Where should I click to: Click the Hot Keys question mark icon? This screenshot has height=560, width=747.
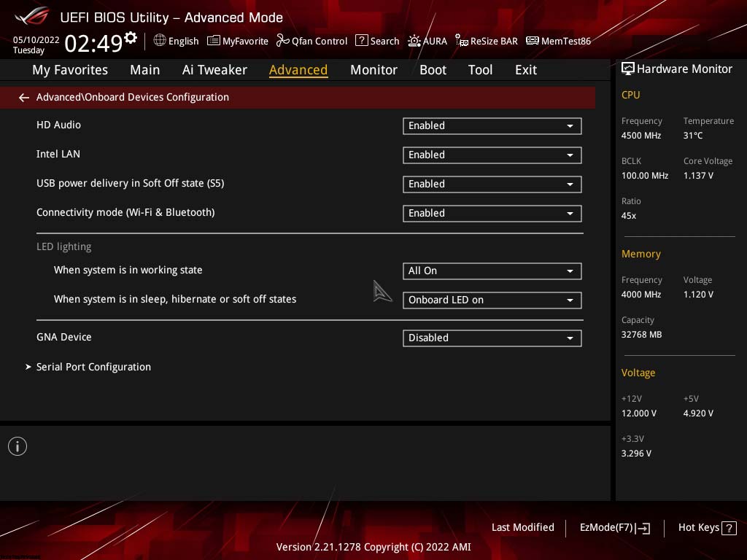click(x=729, y=528)
